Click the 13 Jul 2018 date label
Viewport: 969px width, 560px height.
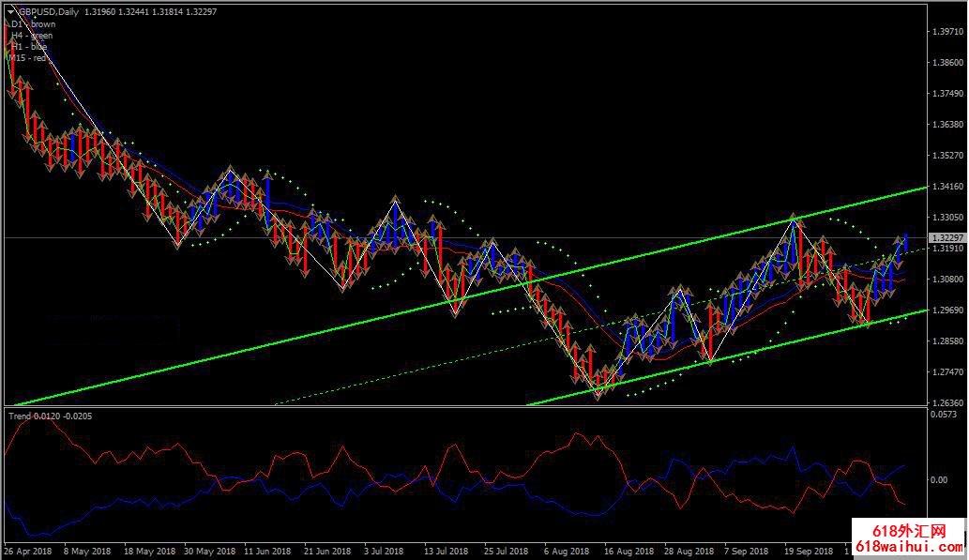[446, 552]
